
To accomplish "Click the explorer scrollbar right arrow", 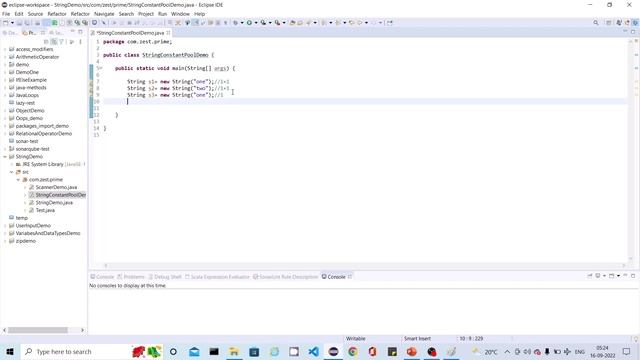I will pyautogui.click(x=82, y=330).
